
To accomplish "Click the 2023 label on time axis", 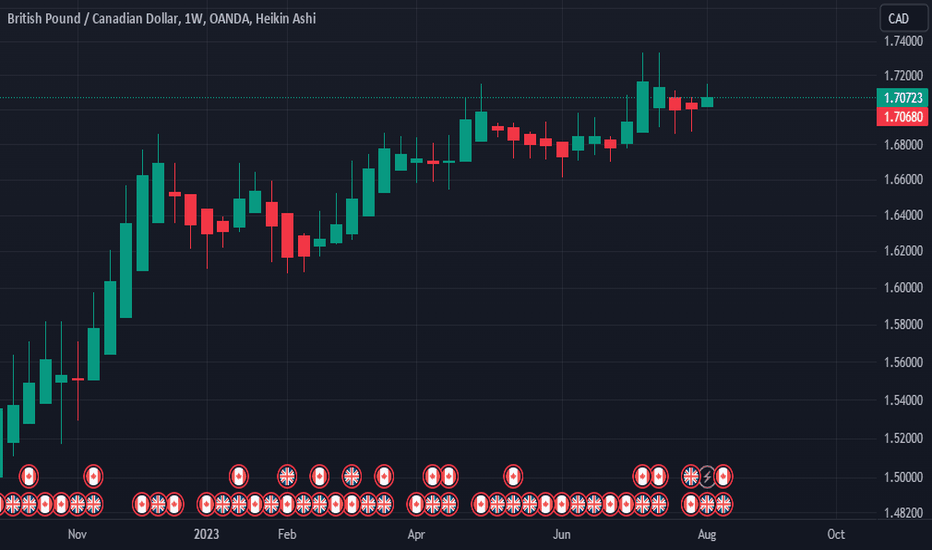I will pos(206,534).
